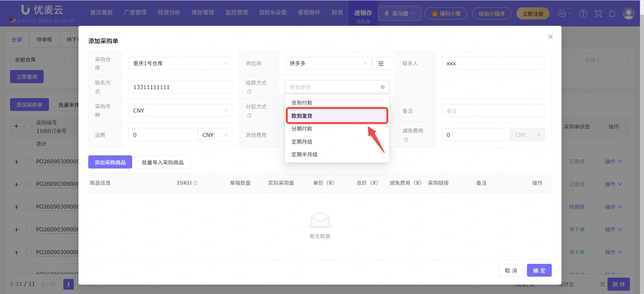This screenshot has height=294, width=644.
Task: Select 分期付款 option
Action: coord(337,129)
